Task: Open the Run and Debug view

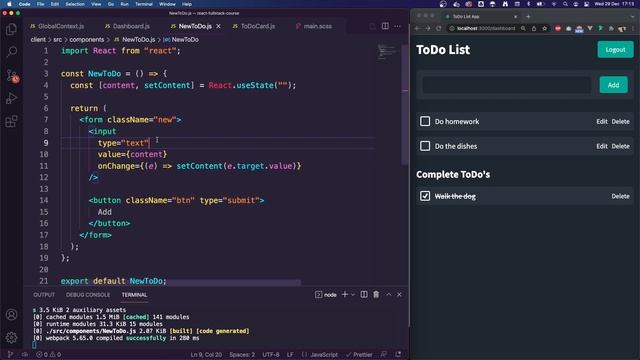Action: click(x=11, y=98)
